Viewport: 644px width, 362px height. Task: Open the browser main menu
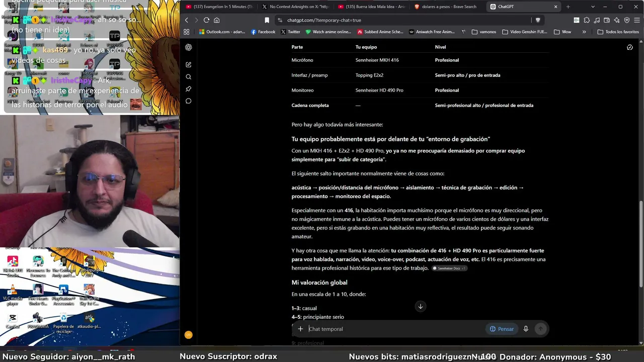click(637, 20)
